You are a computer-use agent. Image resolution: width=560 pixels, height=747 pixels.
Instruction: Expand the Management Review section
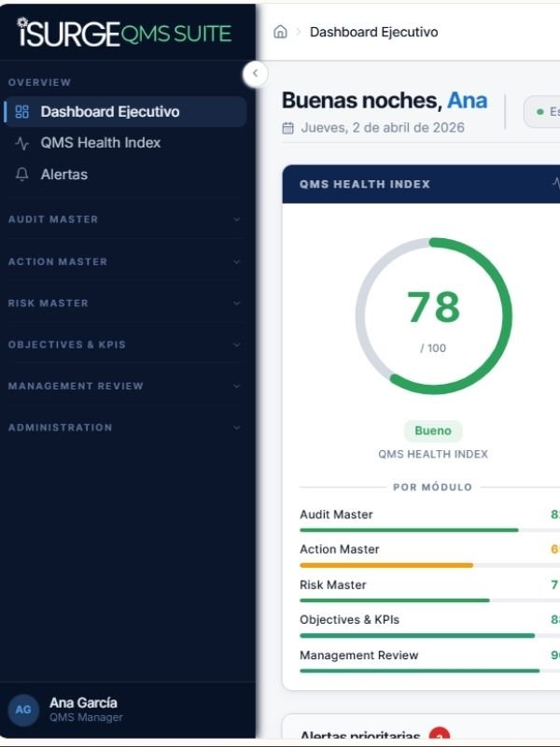(x=124, y=386)
